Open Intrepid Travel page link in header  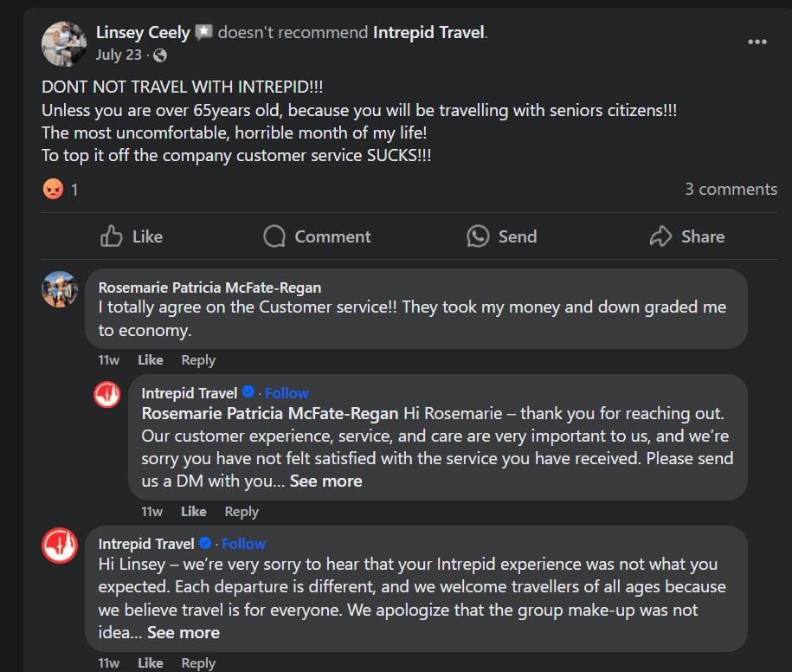pos(429,33)
